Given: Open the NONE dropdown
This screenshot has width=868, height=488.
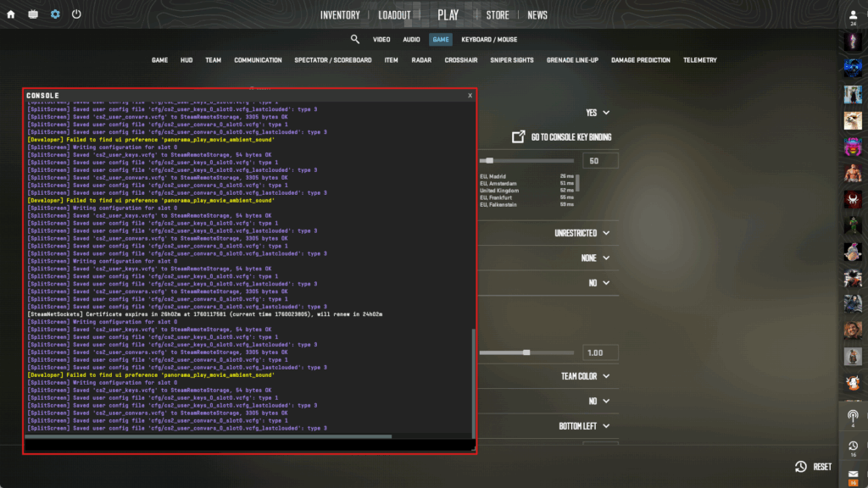Looking at the screenshot, I should pos(595,258).
